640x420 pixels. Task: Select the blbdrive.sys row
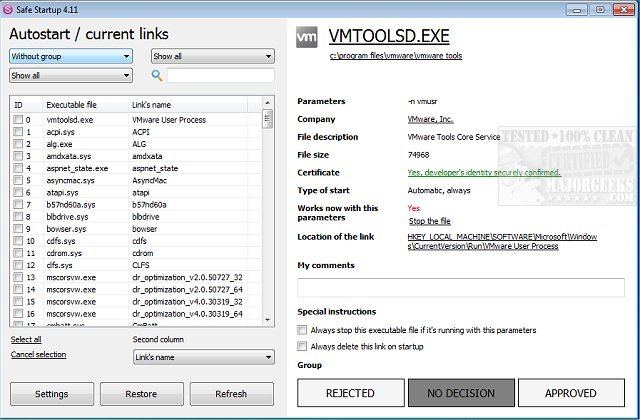(137, 216)
